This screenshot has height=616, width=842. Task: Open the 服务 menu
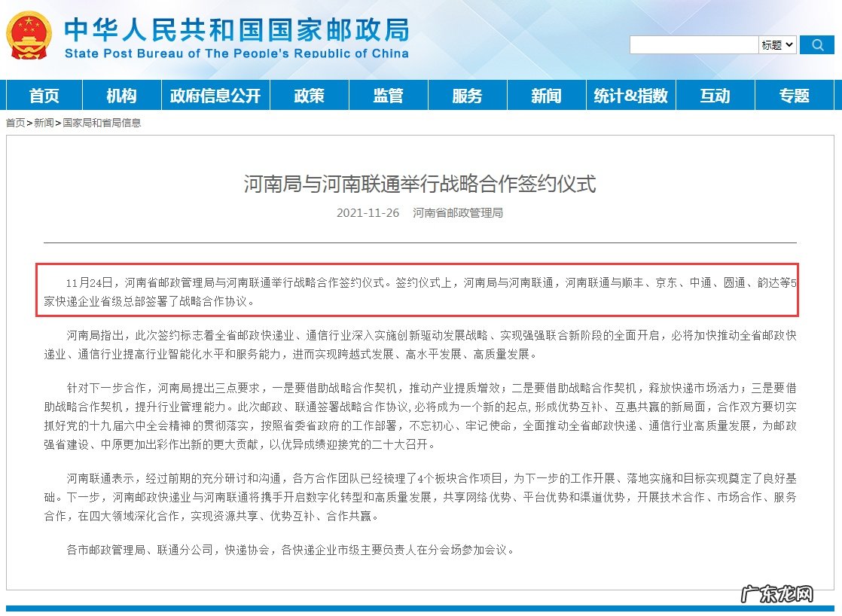click(x=467, y=95)
